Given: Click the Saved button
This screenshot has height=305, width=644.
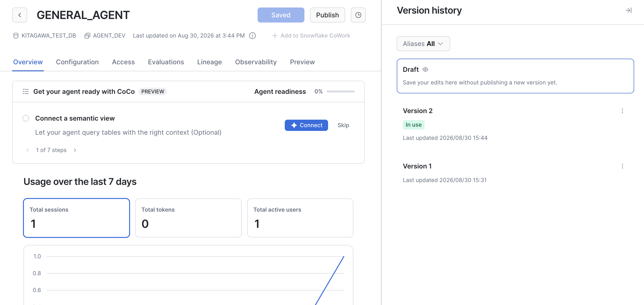Looking at the screenshot, I should tap(281, 15).
